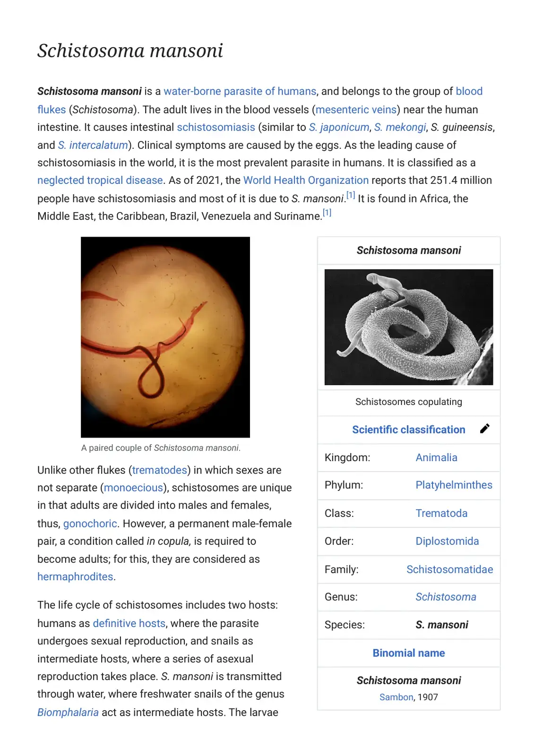Follow the 'monoecious' link

click(x=133, y=488)
